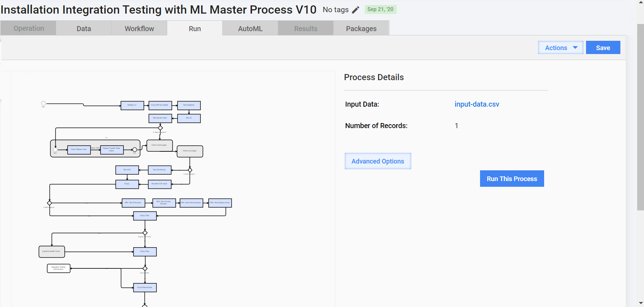This screenshot has height=307, width=644.
Task: Select the RPA: Test Chrome Browser node
Action: (x=164, y=203)
